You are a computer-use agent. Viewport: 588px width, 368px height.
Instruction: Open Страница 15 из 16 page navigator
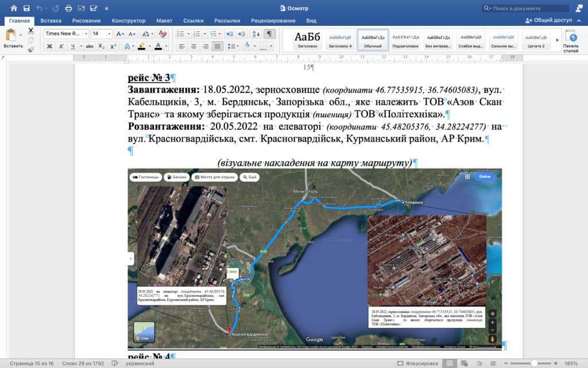[x=32, y=363]
